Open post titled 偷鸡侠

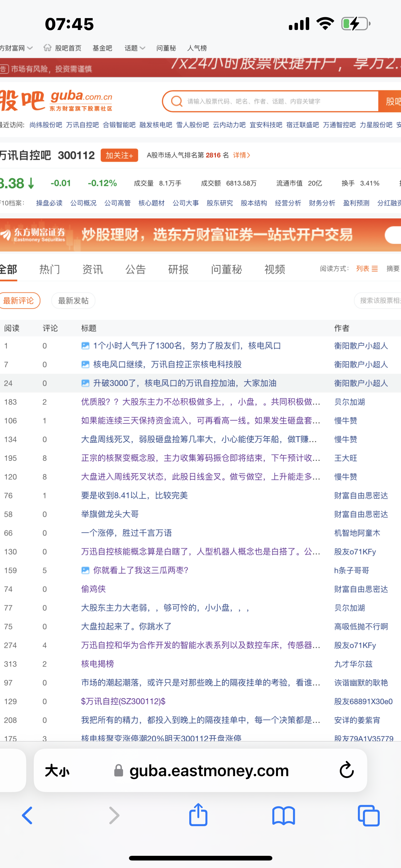[93, 589]
